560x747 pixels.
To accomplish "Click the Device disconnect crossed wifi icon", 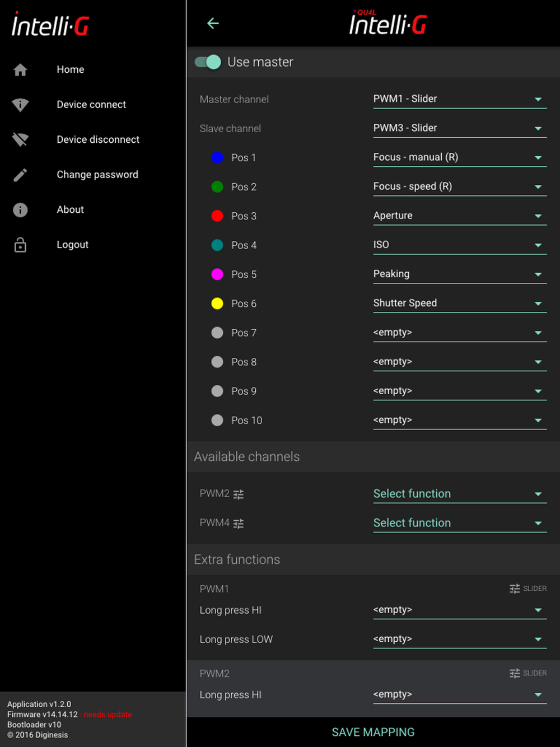I will pos(20,139).
